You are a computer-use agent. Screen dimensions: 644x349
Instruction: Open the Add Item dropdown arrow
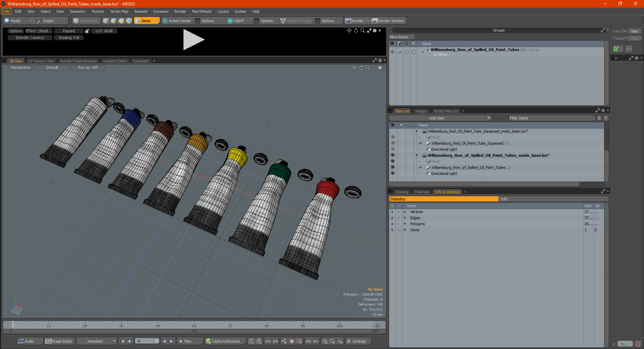coord(489,118)
